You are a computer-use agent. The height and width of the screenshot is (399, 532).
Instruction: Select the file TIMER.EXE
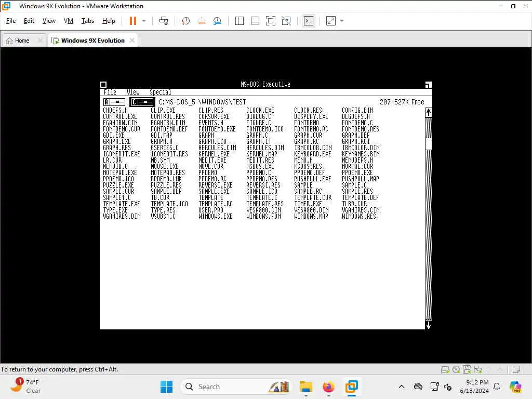point(308,204)
